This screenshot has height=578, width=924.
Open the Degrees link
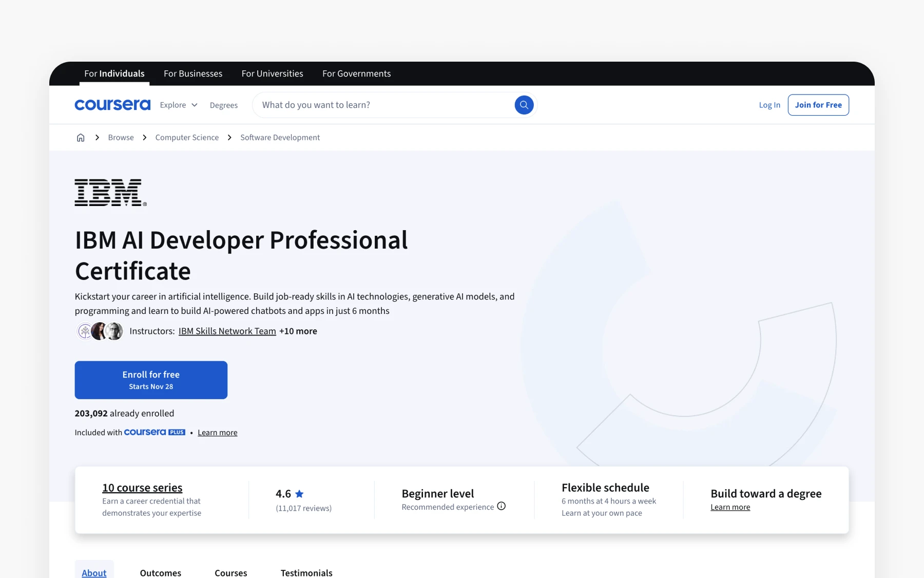(x=224, y=105)
